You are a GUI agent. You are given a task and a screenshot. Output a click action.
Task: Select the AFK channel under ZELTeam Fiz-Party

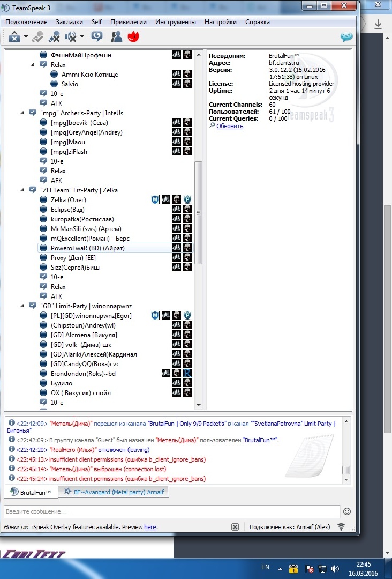coord(56,296)
